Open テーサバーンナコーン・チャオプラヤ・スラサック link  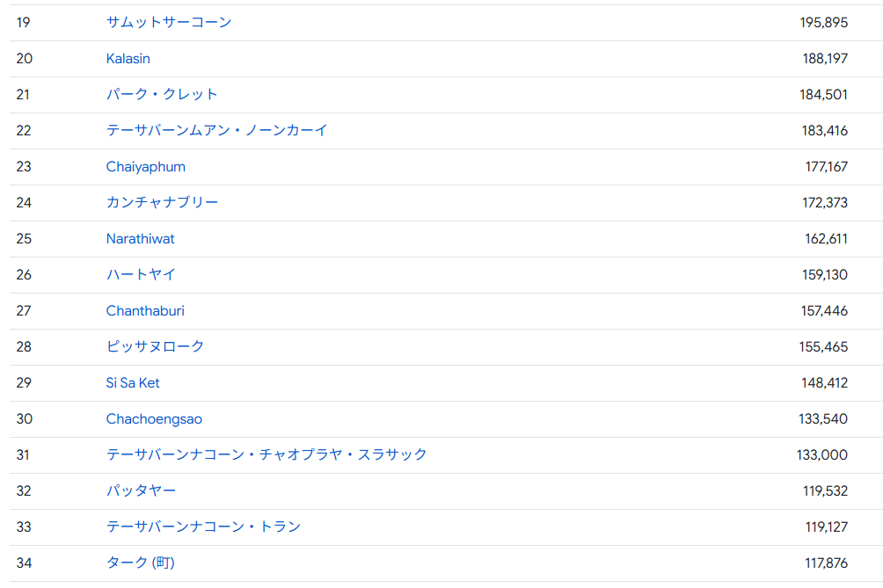coord(266,454)
